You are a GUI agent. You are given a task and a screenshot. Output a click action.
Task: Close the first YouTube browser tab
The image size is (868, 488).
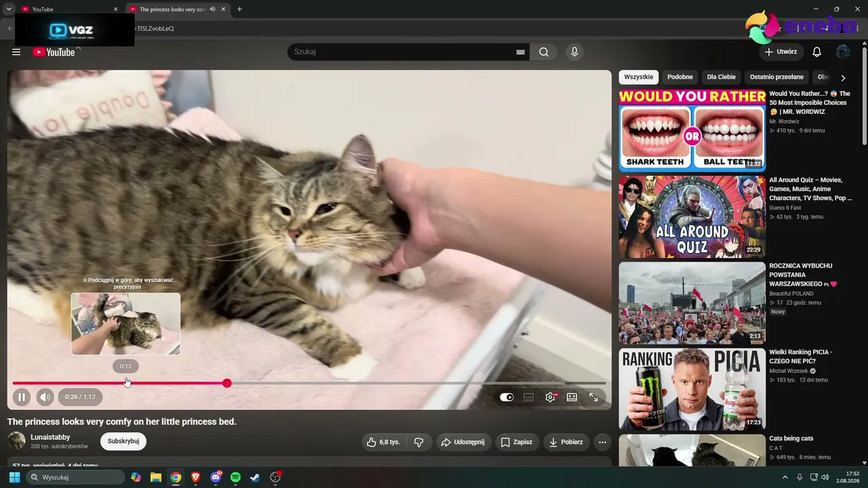coord(115,9)
